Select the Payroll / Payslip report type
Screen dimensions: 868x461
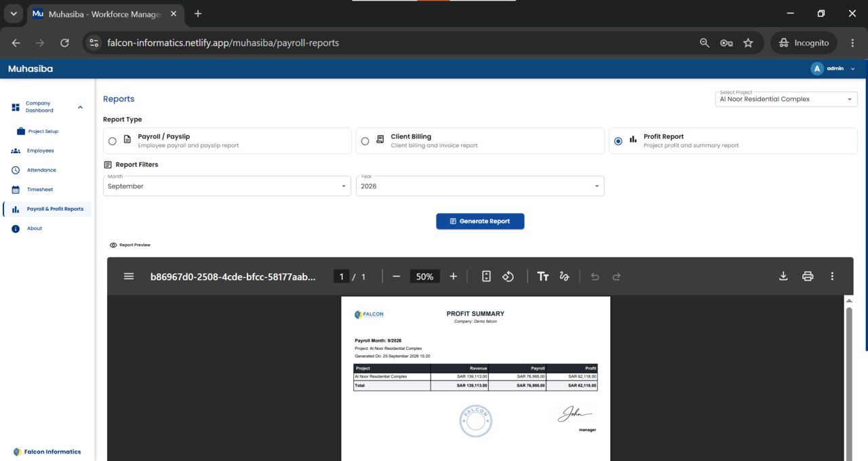[227, 141]
